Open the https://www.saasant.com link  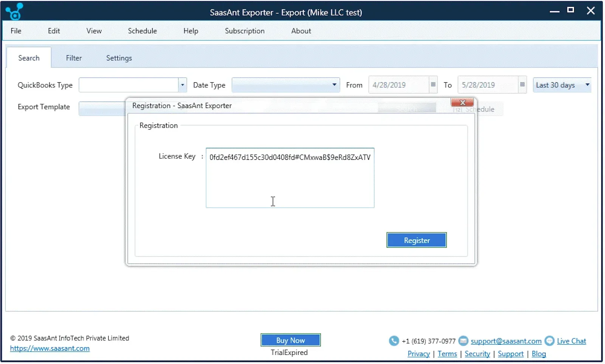coord(50,349)
